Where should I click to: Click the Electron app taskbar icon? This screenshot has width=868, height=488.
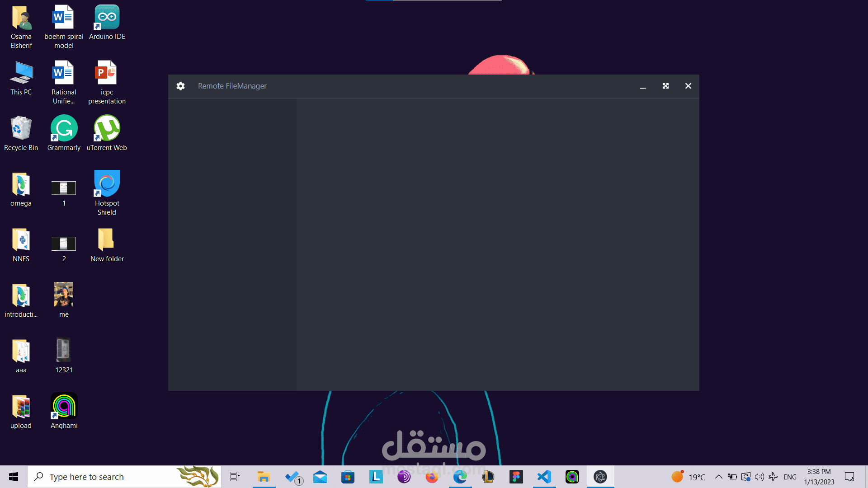point(600,477)
